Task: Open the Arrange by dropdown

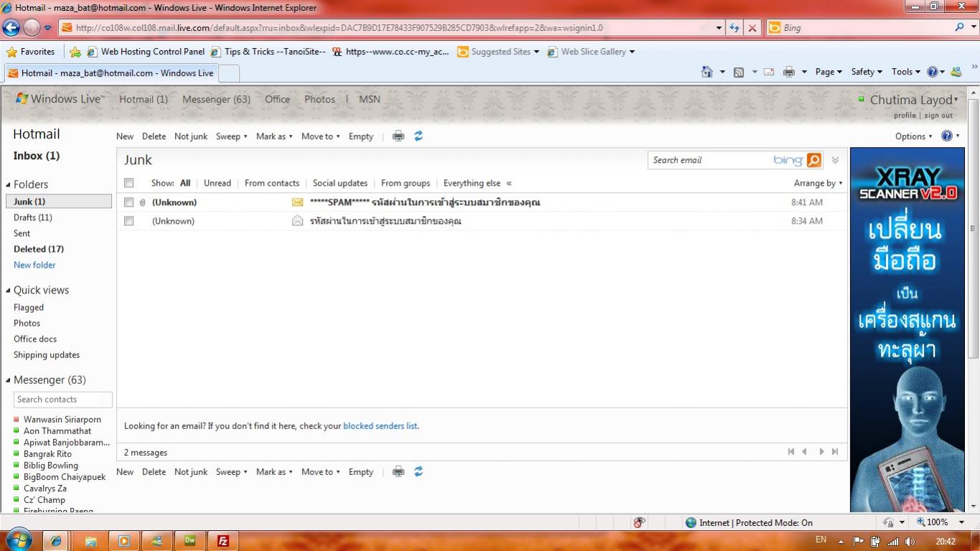Action: 818,183
